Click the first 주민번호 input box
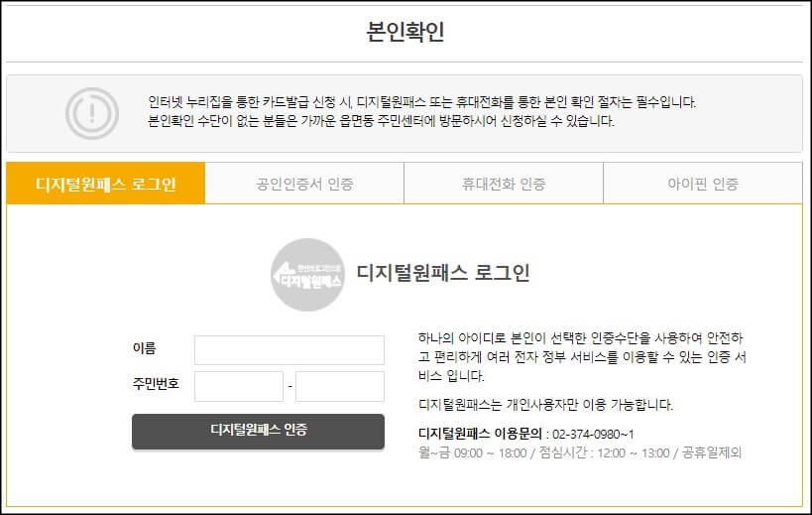Image resolution: width=812 pixels, height=515 pixels. tap(239, 386)
